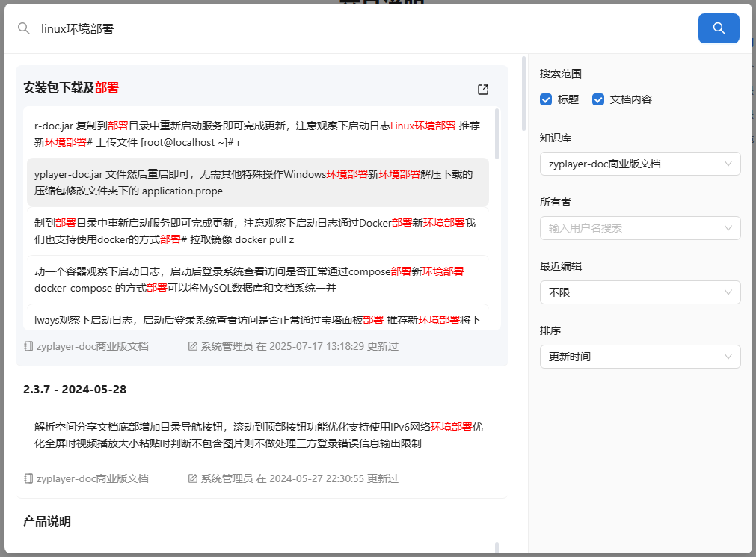
Task: Select the highlighted snippet about Windows环境部署
Action: click(x=258, y=182)
